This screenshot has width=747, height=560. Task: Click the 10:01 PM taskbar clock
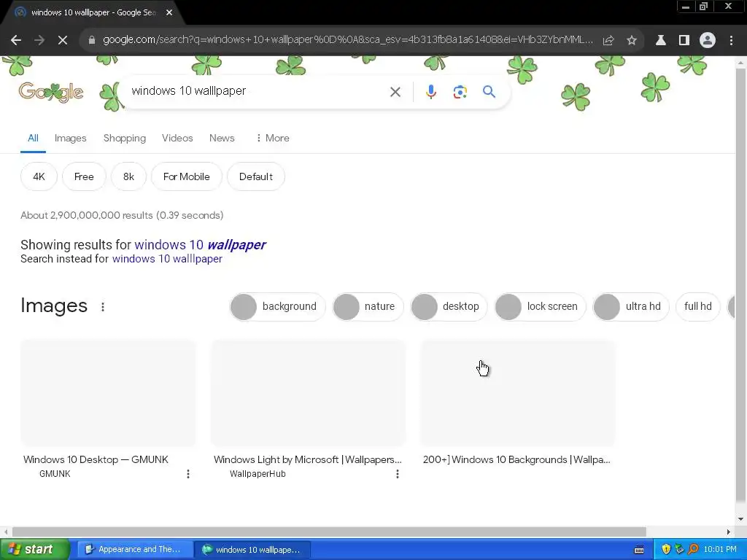(x=720, y=550)
